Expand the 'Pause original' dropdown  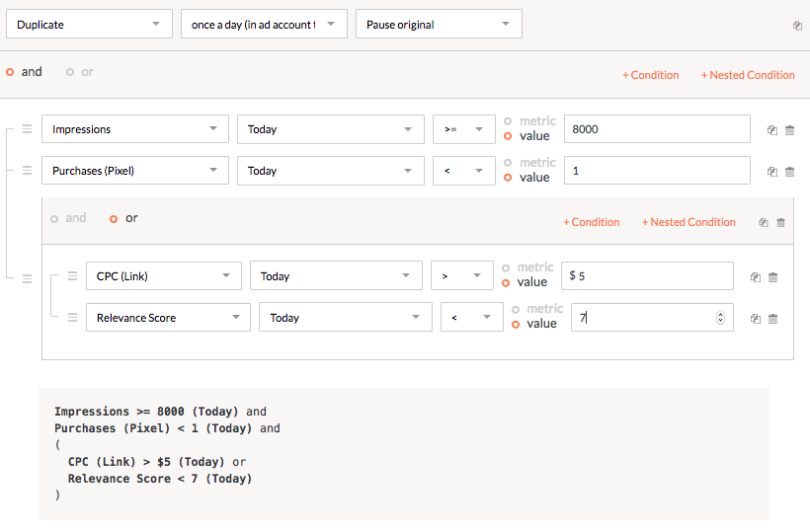pos(439,25)
